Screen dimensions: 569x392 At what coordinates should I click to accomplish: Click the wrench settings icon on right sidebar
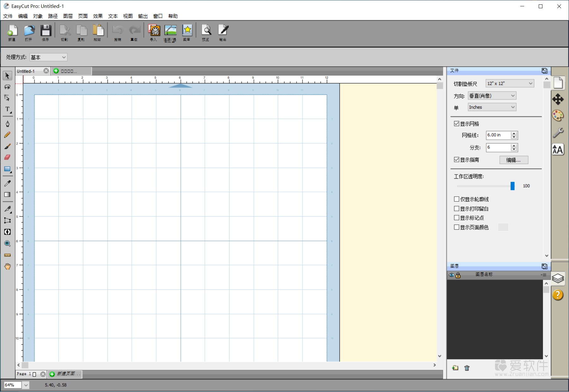[x=558, y=132]
